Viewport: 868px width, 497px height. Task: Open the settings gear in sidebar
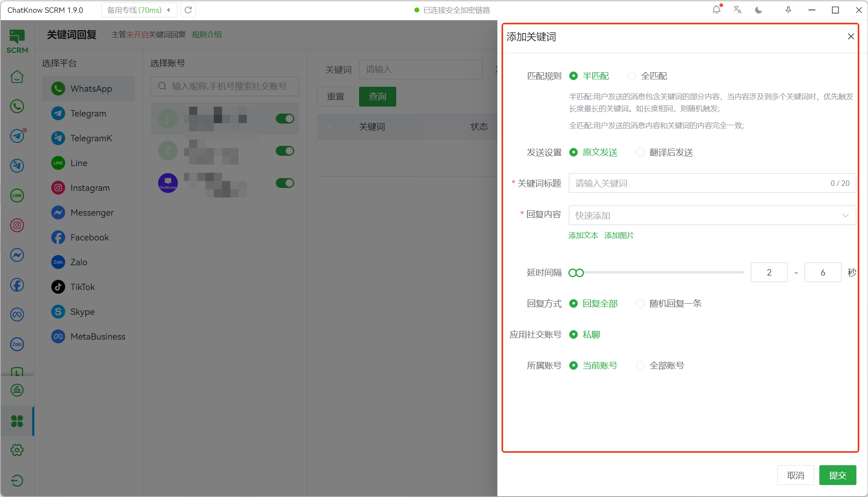point(17,450)
